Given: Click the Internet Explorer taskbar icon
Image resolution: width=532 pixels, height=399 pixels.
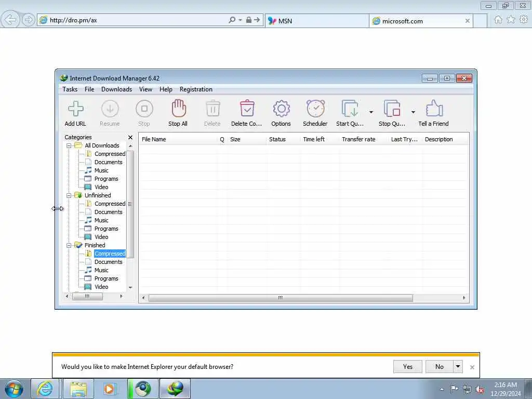Looking at the screenshot, I should (x=45, y=389).
